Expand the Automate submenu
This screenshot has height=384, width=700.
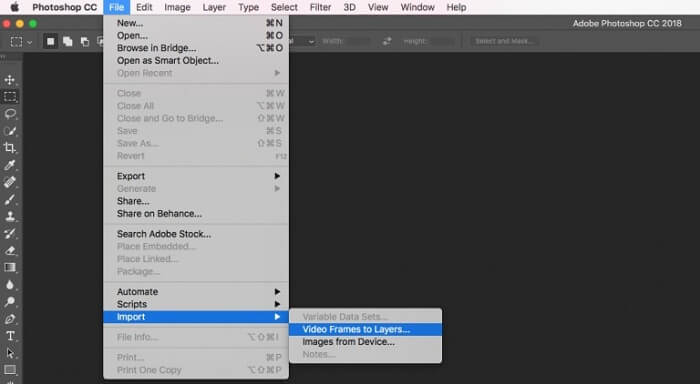point(196,292)
